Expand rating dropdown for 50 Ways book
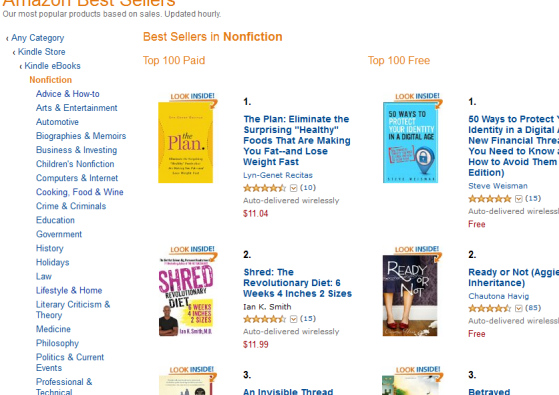The width and height of the screenshot is (559, 395). point(519,199)
